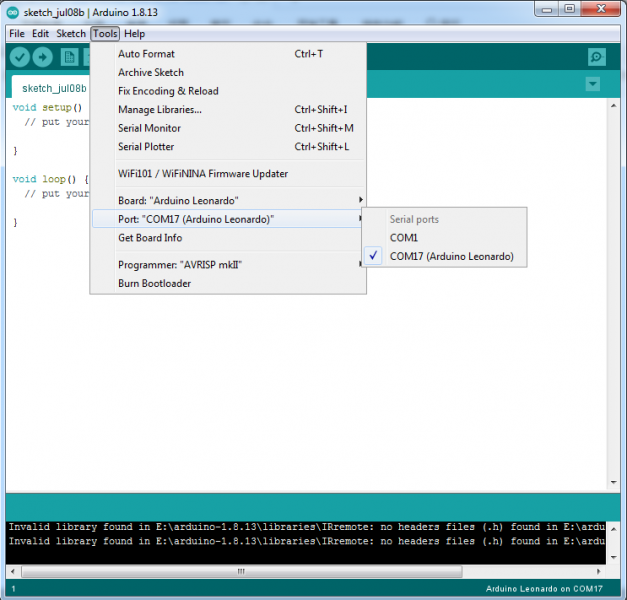Switch to sketch_jul08b tab
627x600 pixels.
tap(54, 88)
